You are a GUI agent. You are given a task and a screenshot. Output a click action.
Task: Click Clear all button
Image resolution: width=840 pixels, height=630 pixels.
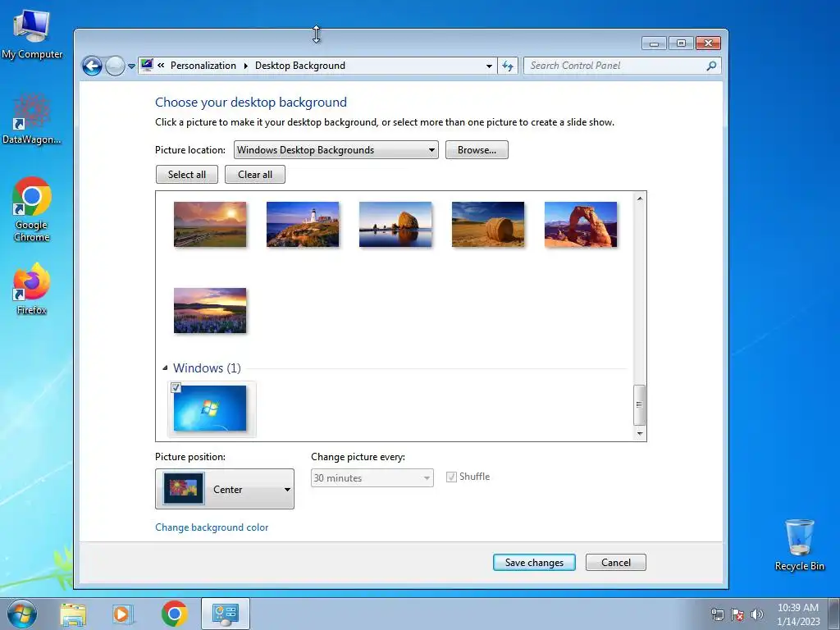pos(255,175)
